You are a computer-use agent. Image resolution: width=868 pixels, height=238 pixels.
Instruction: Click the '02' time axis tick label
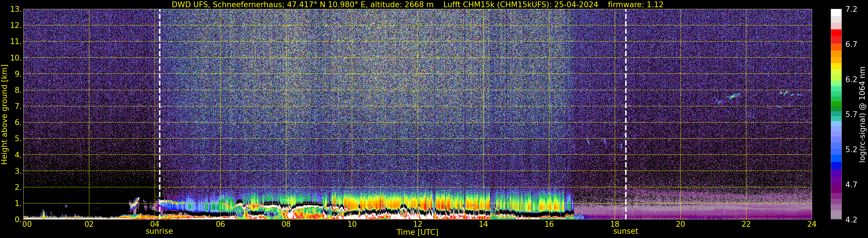pyautogui.click(x=89, y=224)
